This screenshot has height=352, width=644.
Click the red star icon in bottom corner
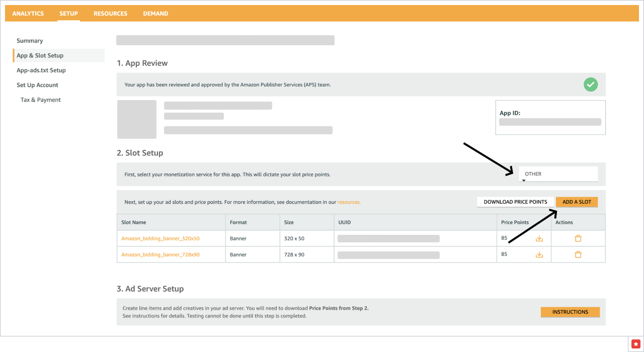tap(635, 343)
